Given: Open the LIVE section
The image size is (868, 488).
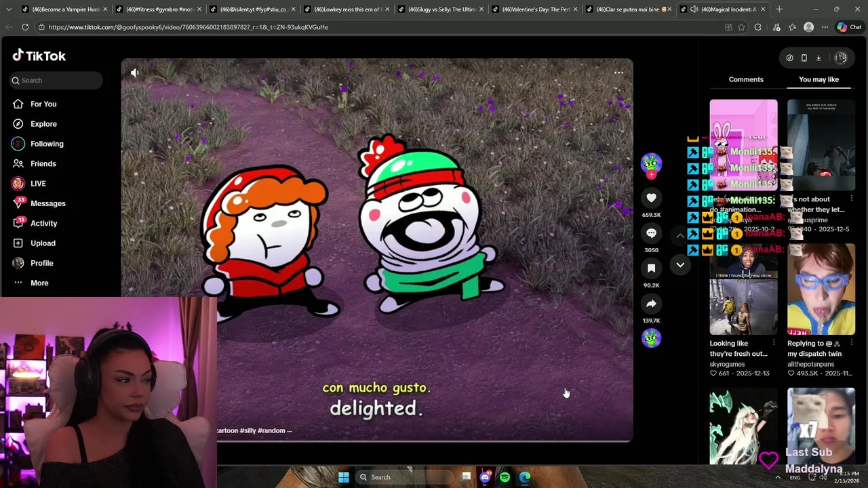Looking at the screenshot, I should pyautogui.click(x=28, y=184).
